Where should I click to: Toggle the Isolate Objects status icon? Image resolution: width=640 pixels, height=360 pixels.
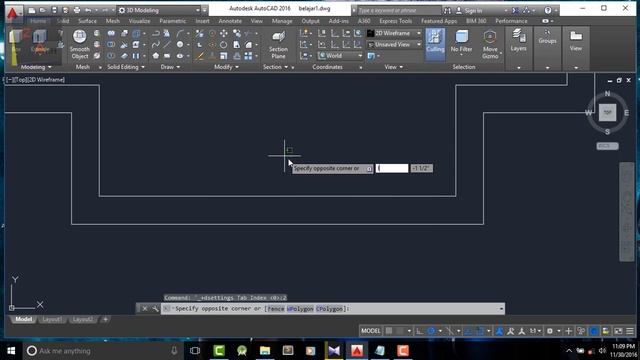[x=581, y=331]
